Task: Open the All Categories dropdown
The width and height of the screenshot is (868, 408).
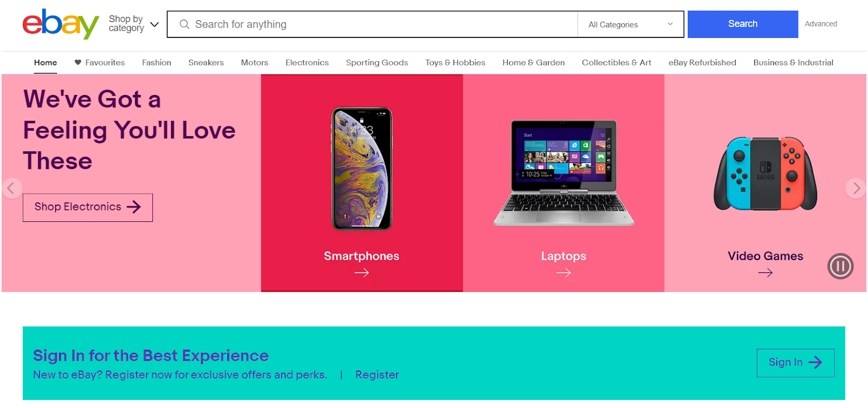Action: [x=630, y=24]
